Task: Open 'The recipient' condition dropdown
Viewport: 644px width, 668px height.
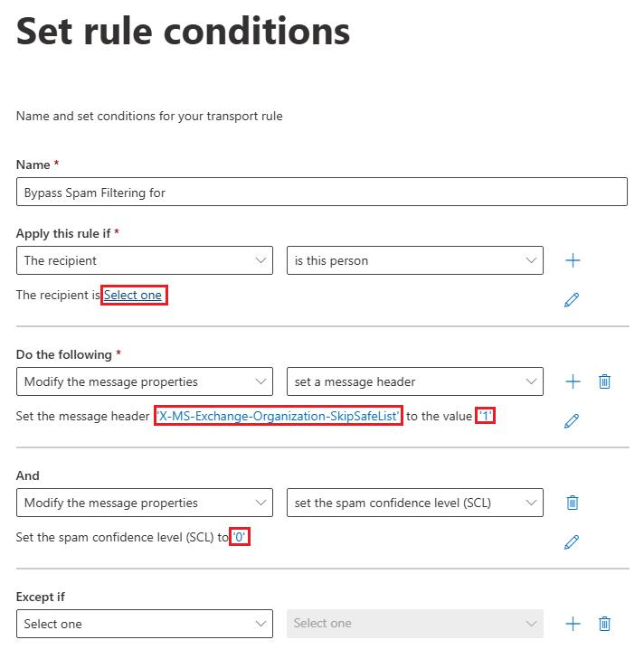Action: (x=145, y=260)
